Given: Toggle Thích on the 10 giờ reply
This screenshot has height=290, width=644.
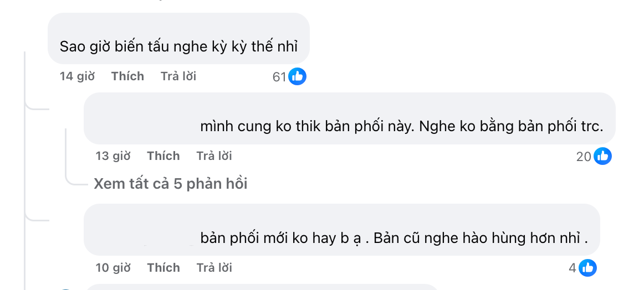Looking at the screenshot, I should [163, 267].
